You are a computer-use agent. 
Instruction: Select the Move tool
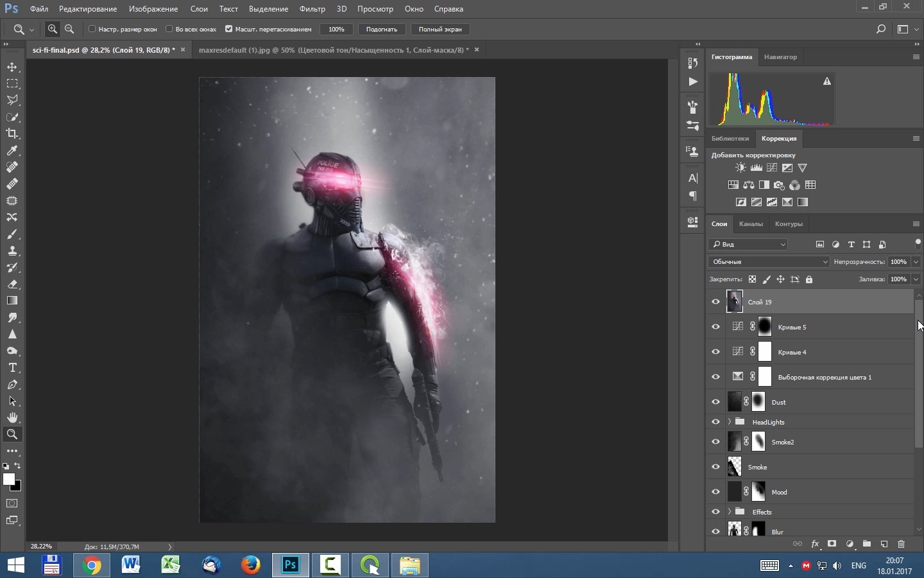[12, 67]
